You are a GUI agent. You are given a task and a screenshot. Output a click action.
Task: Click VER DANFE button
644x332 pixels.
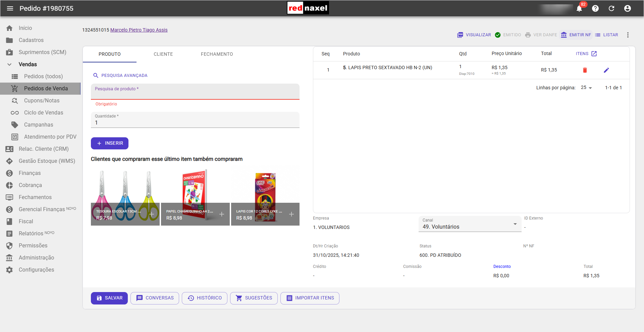coord(541,35)
